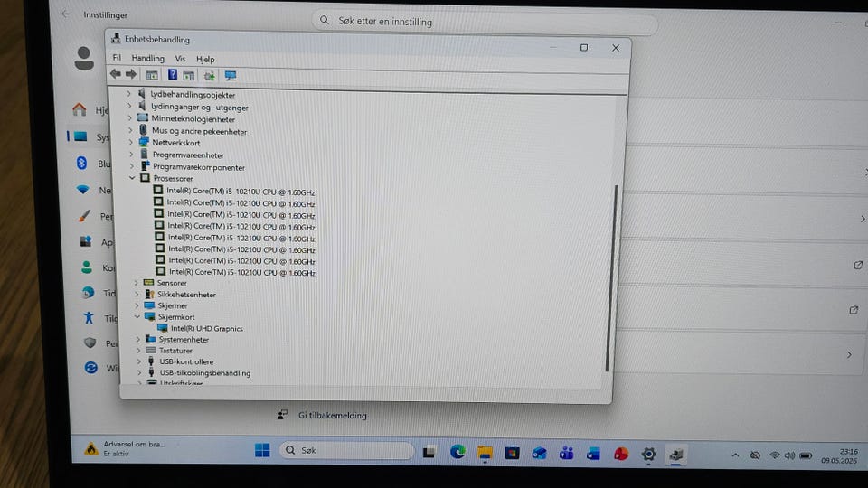Open Microsoft Teams from the taskbar

(566, 454)
